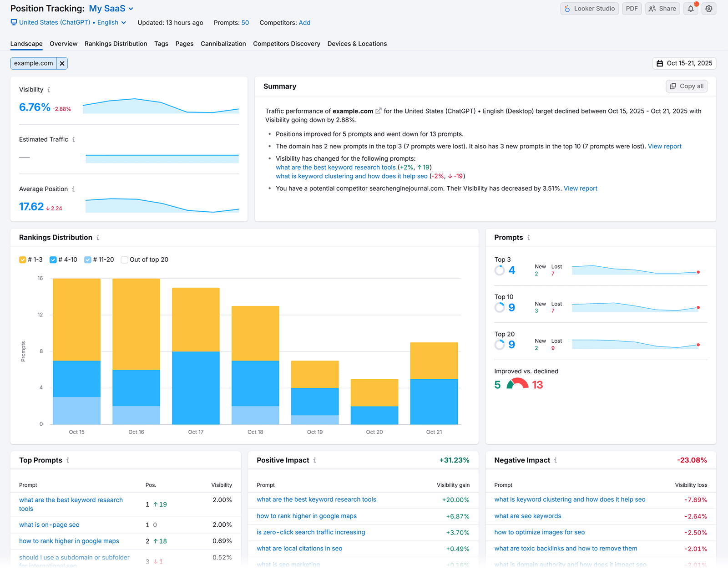Open the external link beside example.com
Viewport: 728px width, 570px height.
point(379,111)
